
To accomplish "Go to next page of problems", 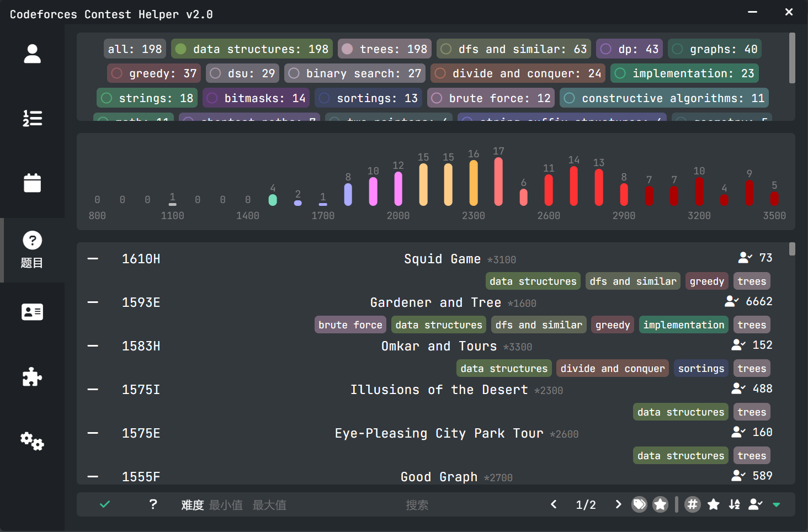I will tap(618, 504).
